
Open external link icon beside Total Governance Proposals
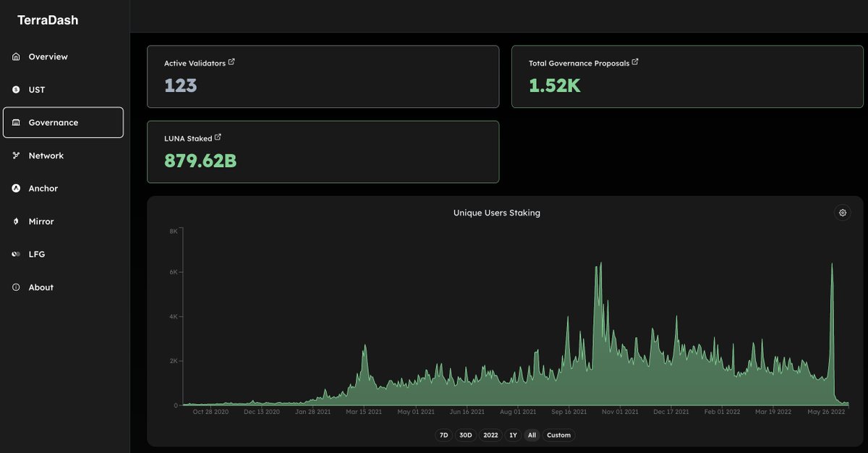pyautogui.click(x=635, y=62)
